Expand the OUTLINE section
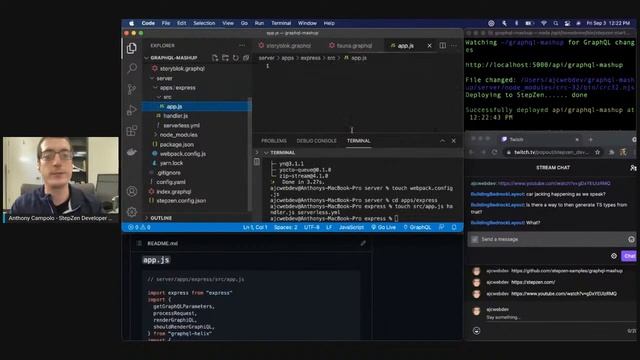The width and height of the screenshot is (640, 360). click(161, 218)
